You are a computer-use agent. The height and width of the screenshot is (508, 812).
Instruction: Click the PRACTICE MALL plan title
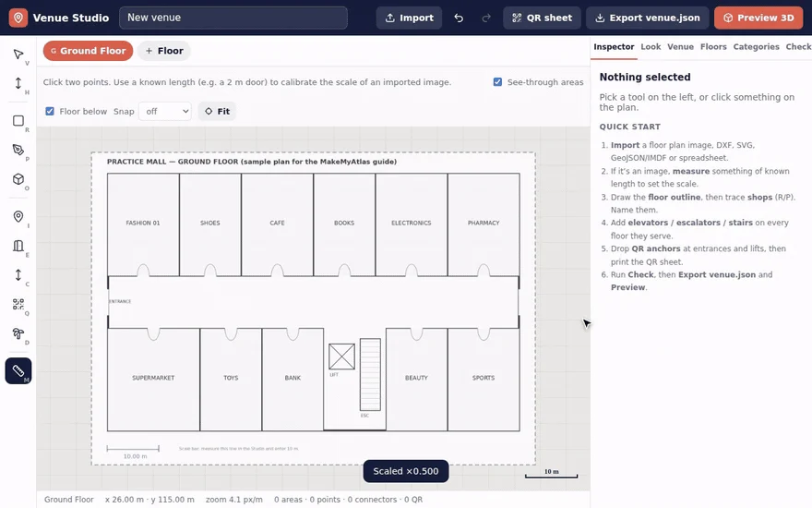(252, 162)
